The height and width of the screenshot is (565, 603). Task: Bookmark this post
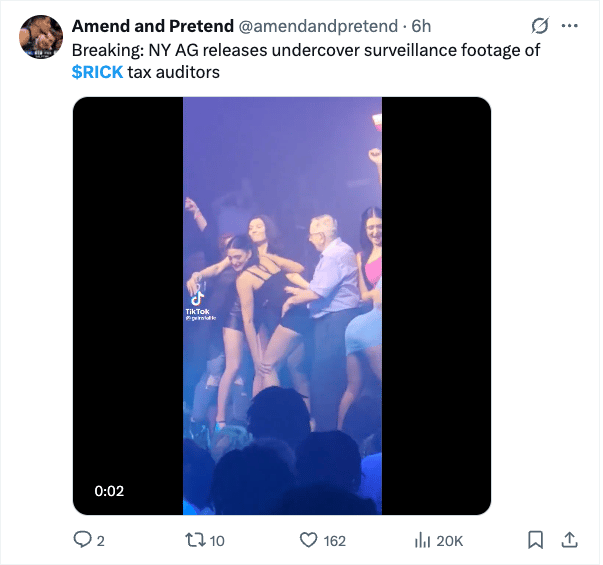coord(535,540)
